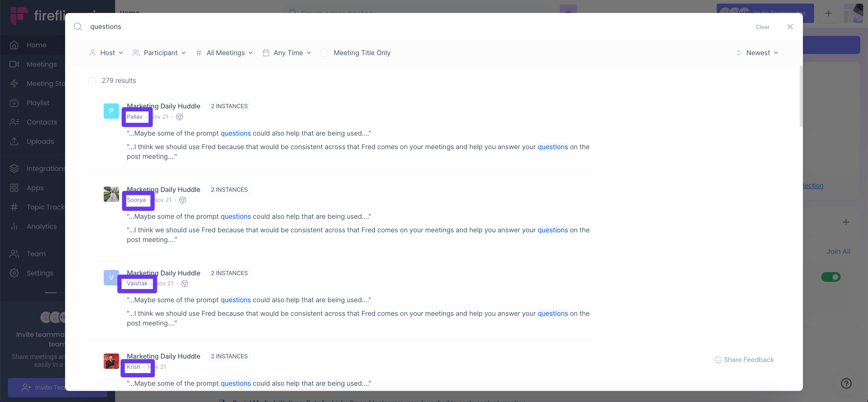Check the select-all box next to 279 results

(92, 80)
